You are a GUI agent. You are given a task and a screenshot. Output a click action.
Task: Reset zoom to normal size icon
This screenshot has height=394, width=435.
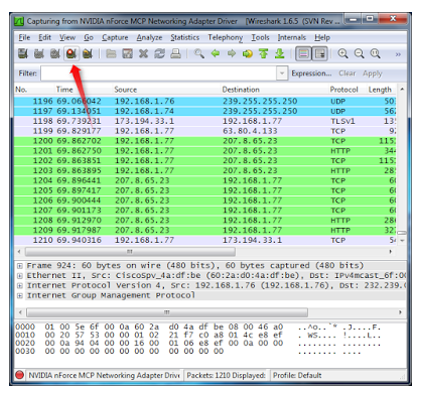pyautogui.click(x=375, y=54)
